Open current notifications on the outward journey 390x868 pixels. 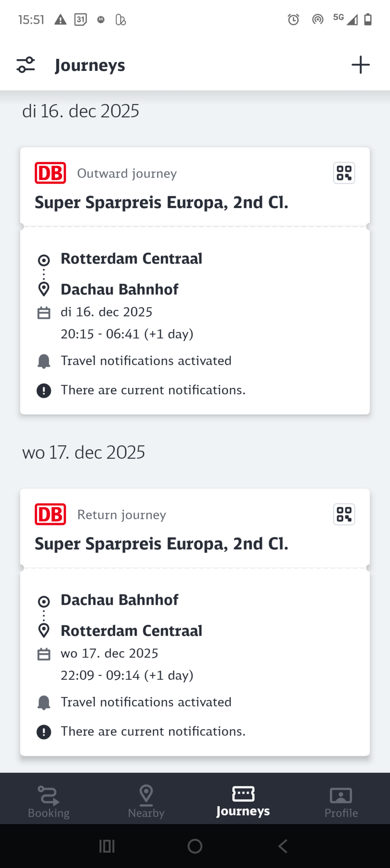pos(153,390)
